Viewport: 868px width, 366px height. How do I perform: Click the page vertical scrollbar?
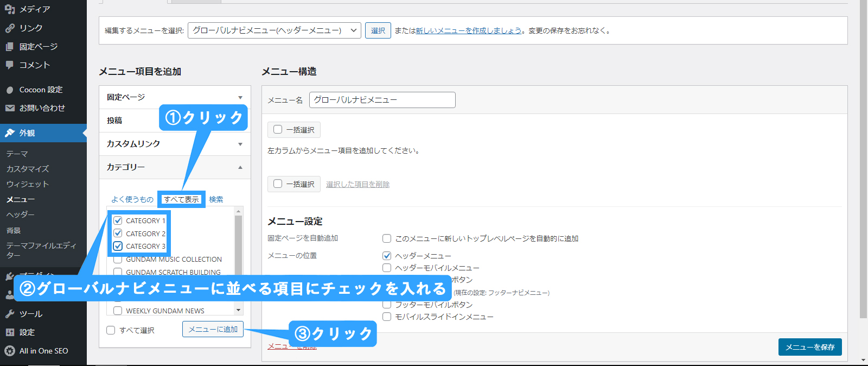[x=863, y=160]
